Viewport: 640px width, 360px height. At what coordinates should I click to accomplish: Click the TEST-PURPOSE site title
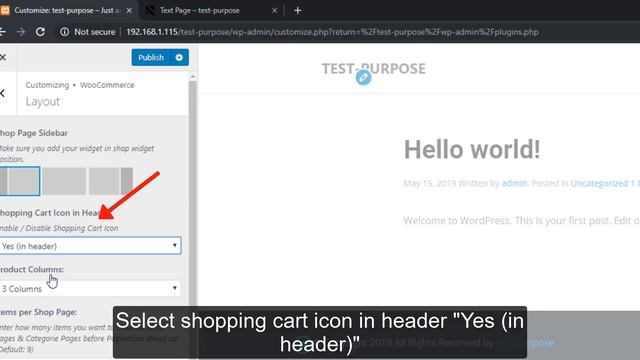373,69
